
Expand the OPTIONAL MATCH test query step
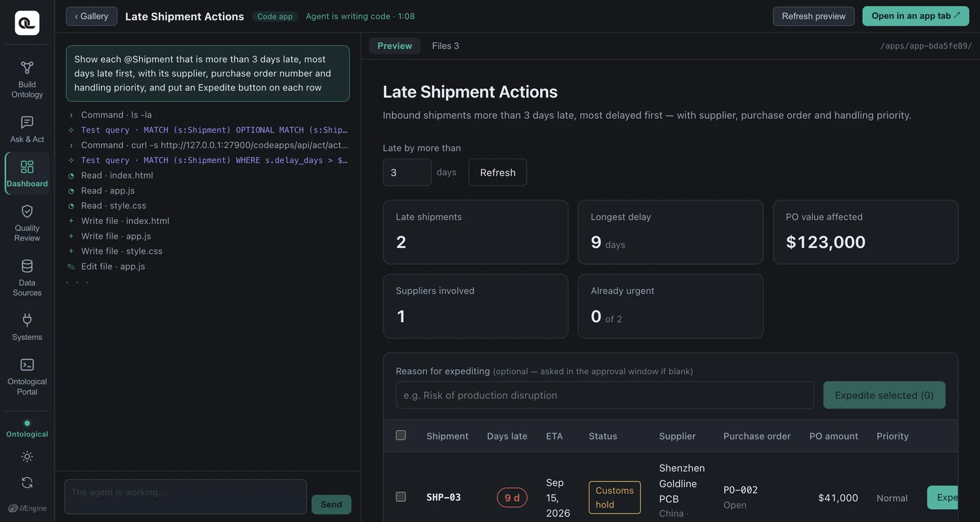click(208, 130)
